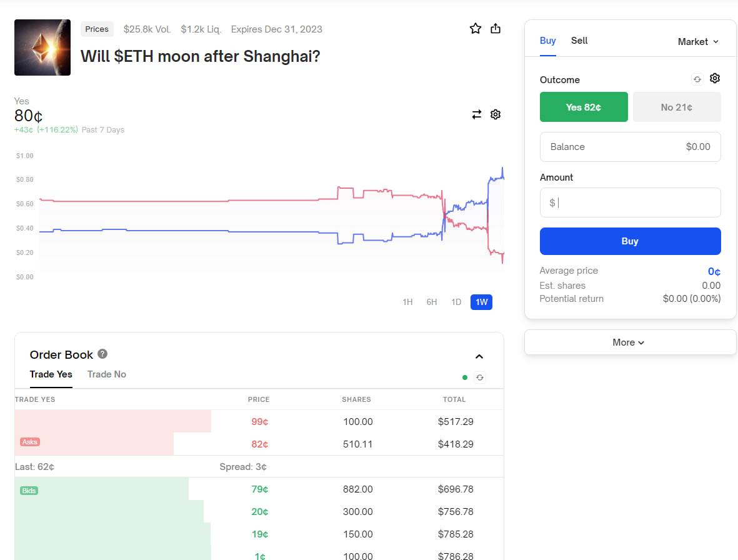
Task: Collapse the Order Book panel
Action: click(479, 356)
